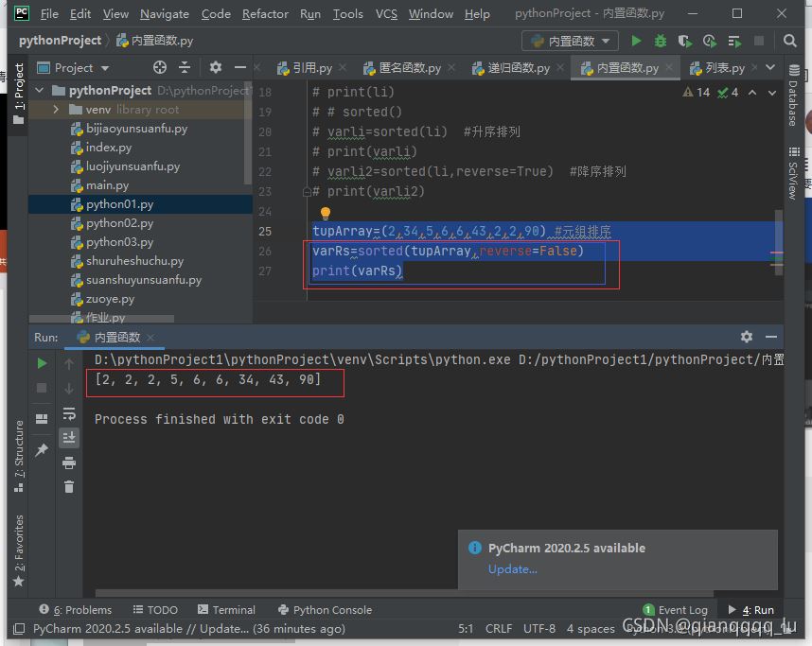Image resolution: width=812 pixels, height=646 pixels.
Task: Toggle pin tab in Run panel
Action: pos(42,451)
